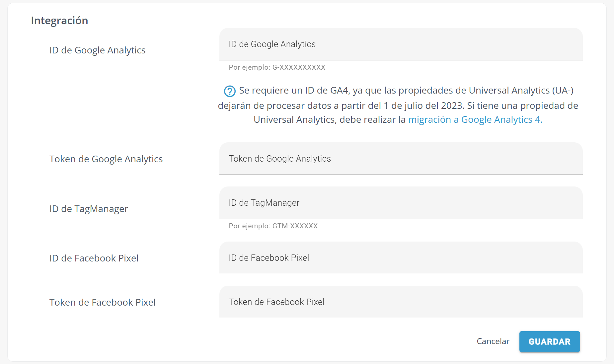Click the ID de Google Analytics input field
This screenshot has height=364, width=614.
tap(401, 44)
